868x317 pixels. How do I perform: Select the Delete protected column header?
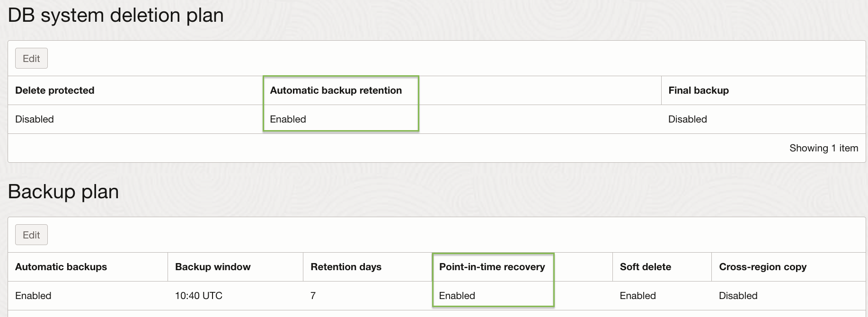click(x=54, y=90)
